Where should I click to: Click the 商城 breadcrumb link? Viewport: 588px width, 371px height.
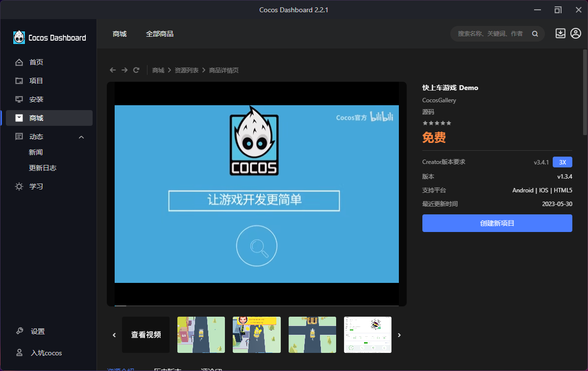coord(158,70)
